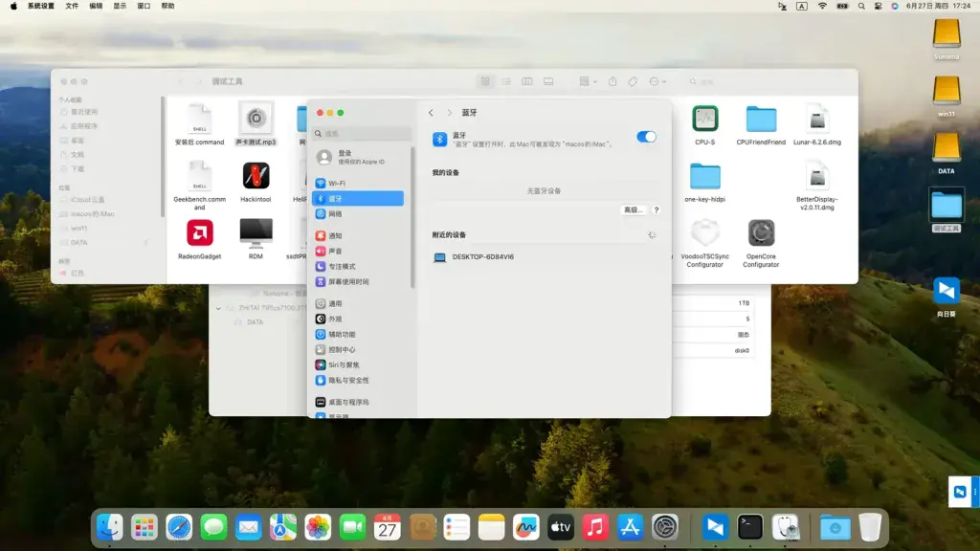
Task: Go back in System Settings navigation
Action: pyautogui.click(x=431, y=113)
